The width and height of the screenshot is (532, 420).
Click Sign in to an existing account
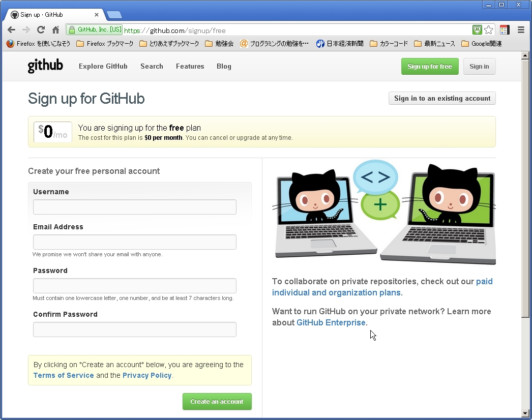click(x=442, y=98)
